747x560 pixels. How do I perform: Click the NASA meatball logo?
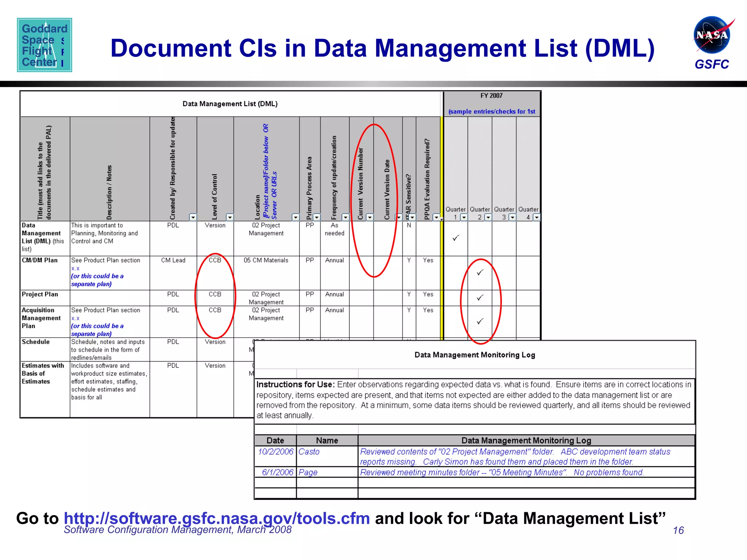point(713,35)
